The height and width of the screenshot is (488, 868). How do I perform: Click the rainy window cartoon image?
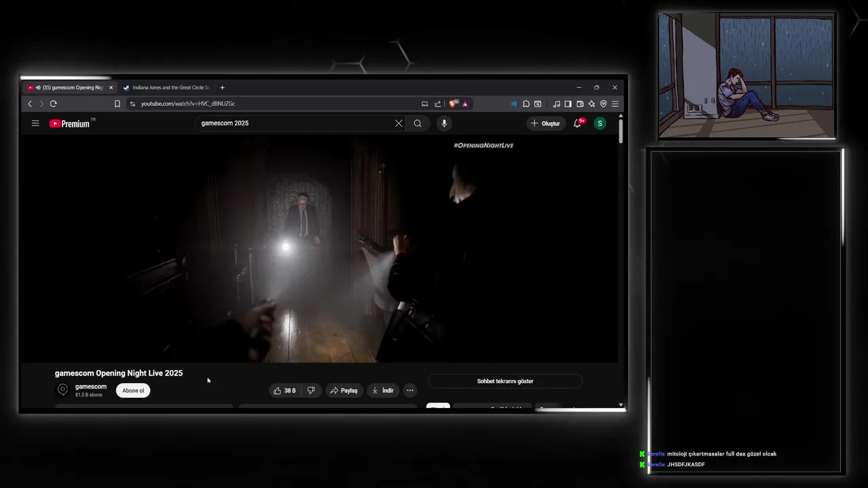pyautogui.click(x=747, y=75)
